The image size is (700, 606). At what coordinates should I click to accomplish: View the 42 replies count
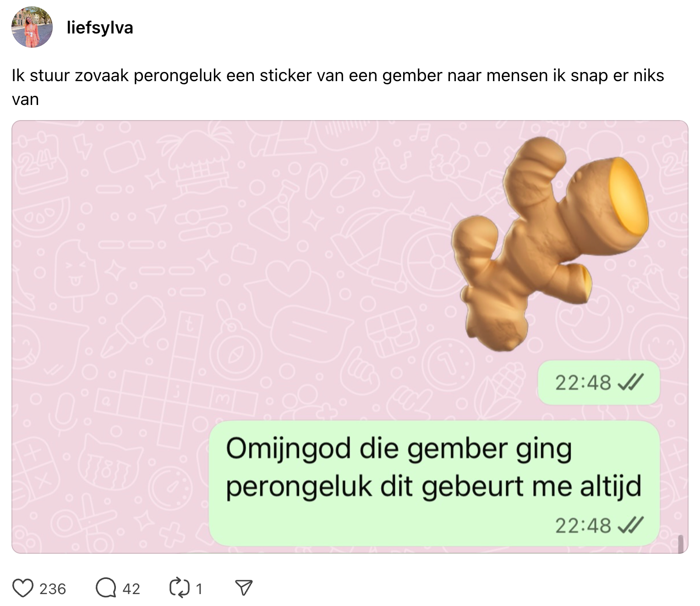(131, 589)
